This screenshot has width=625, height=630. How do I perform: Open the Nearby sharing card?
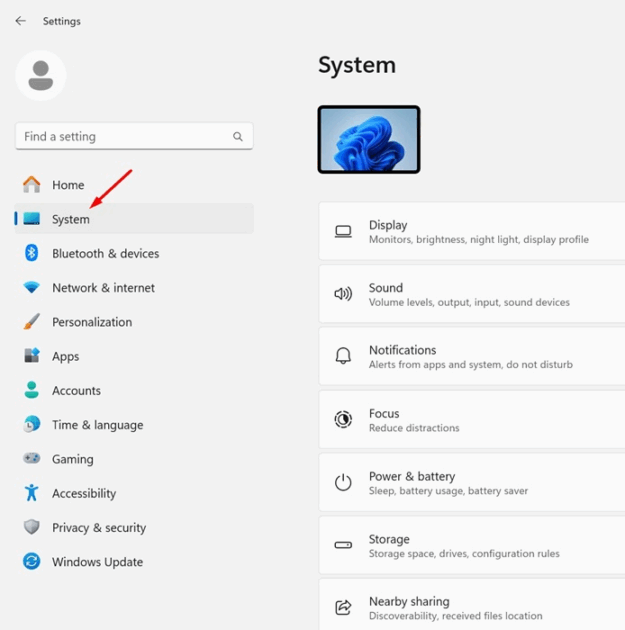point(472,605)
